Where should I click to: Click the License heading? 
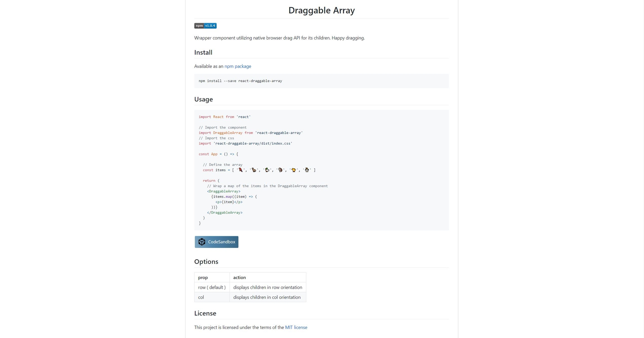coord(205,313)
